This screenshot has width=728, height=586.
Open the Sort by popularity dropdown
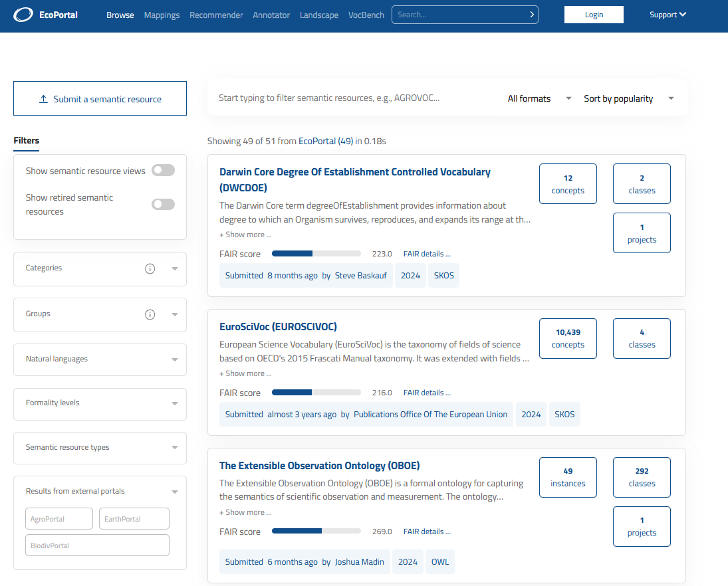(625, 98)
